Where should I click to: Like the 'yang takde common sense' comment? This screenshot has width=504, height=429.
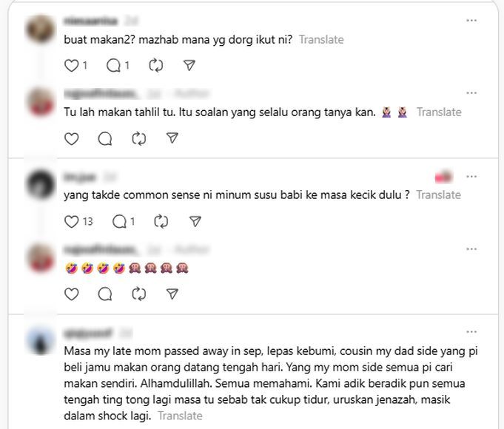pos(71,222)
